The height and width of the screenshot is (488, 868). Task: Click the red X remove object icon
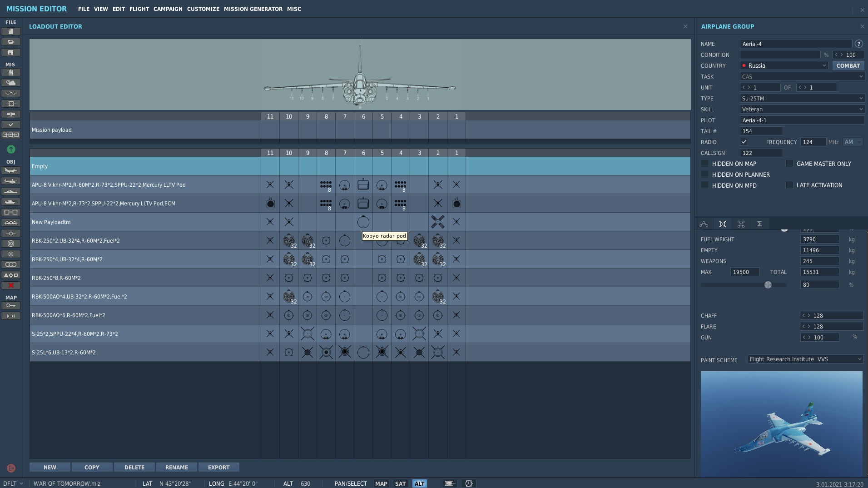coord(11,285)
